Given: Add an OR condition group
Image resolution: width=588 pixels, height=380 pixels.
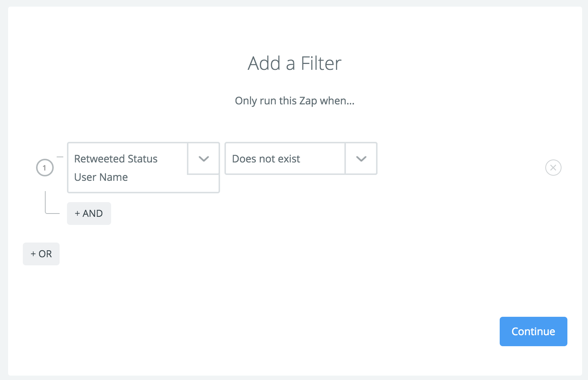Looking at the screenshot, I should click(41, 254).
